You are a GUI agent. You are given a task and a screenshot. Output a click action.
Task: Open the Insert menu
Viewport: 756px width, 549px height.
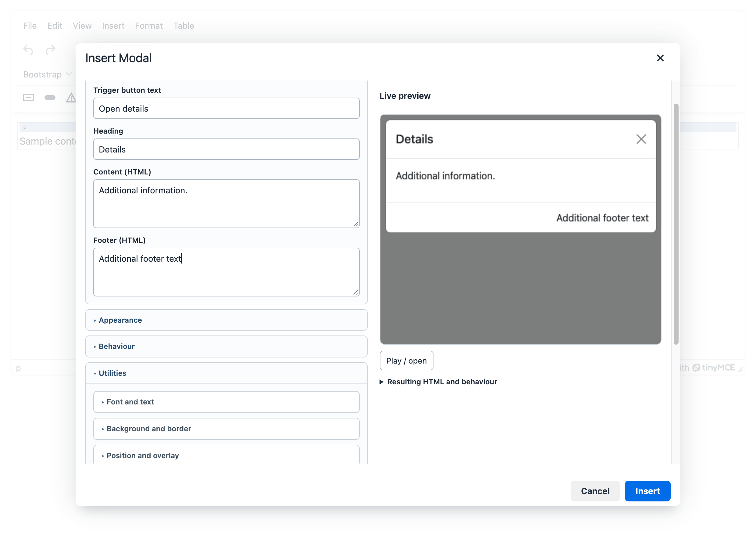[113, 26]
